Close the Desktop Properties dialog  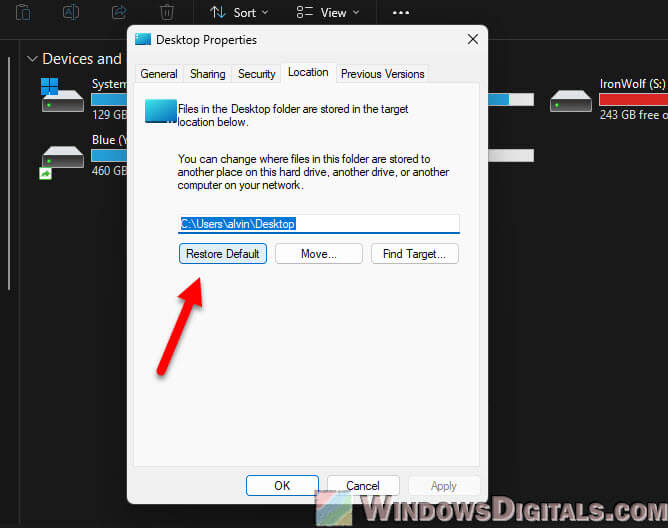472,40
